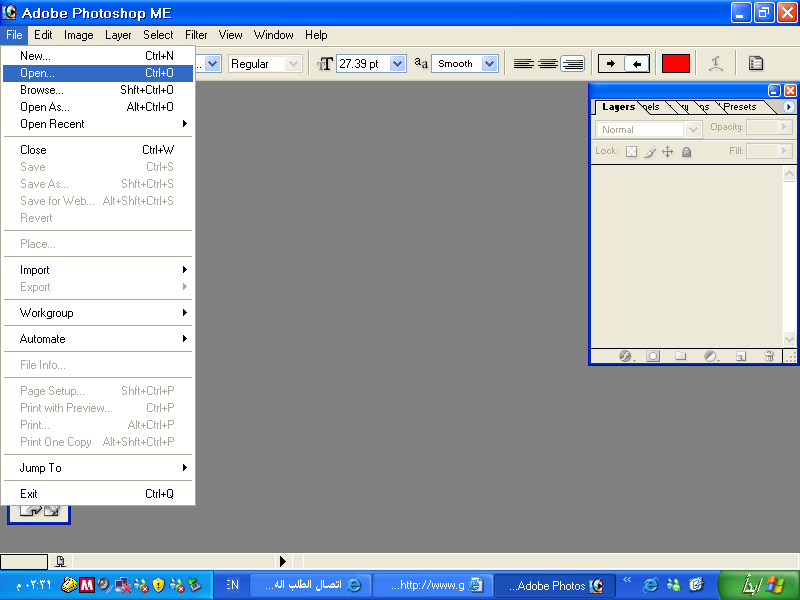This screenshot has height=600, width=800.
Task: Expand the font size dropdown arrow
Action: point(397,64)
